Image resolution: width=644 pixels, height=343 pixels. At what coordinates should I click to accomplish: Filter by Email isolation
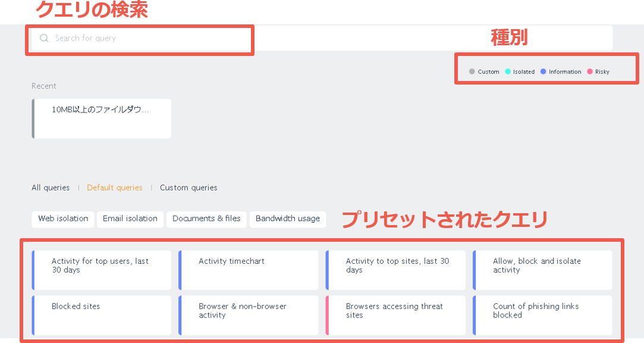[x=130, y=219]
